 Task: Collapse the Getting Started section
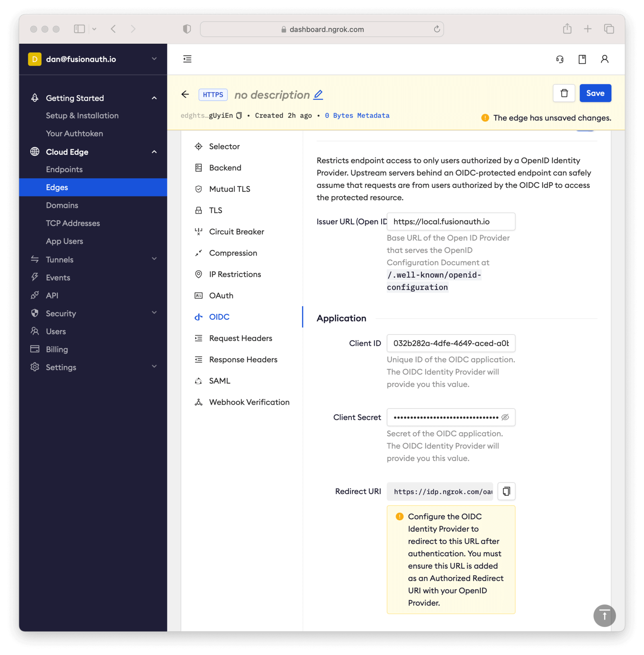pyautogui.click(x=154, y=98)
